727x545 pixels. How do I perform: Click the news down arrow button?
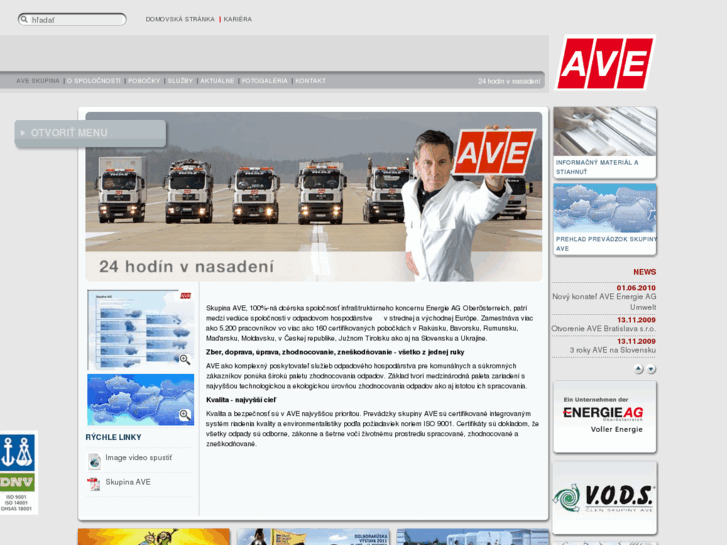[651, 369]
